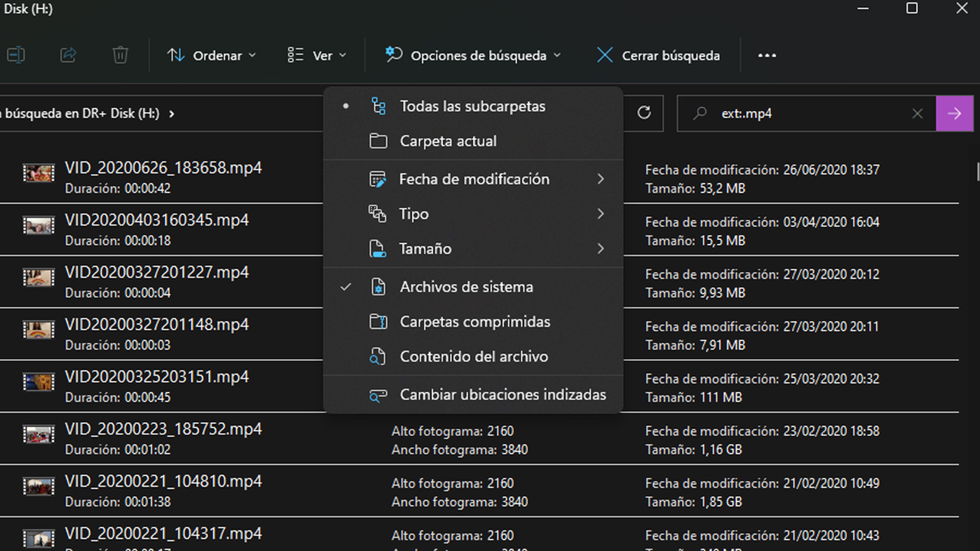
Task: Click the purple search arrow button
Action: point(954,113)
